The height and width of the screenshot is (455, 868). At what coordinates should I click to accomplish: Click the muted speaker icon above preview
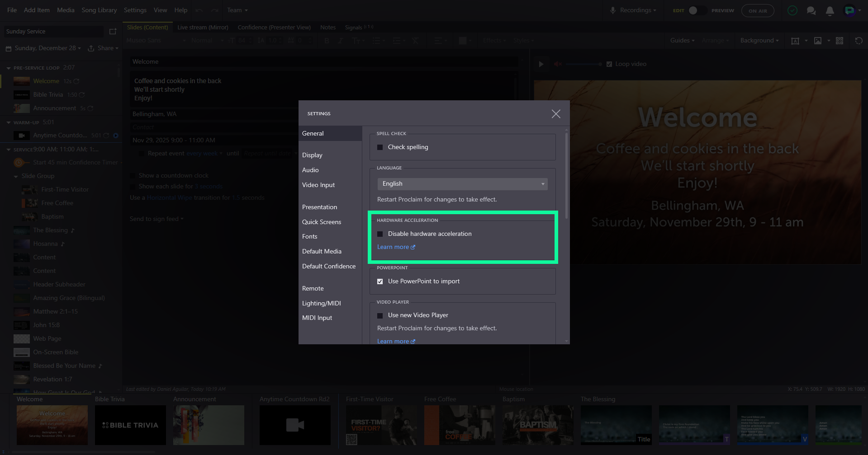(x=558, y=64)
